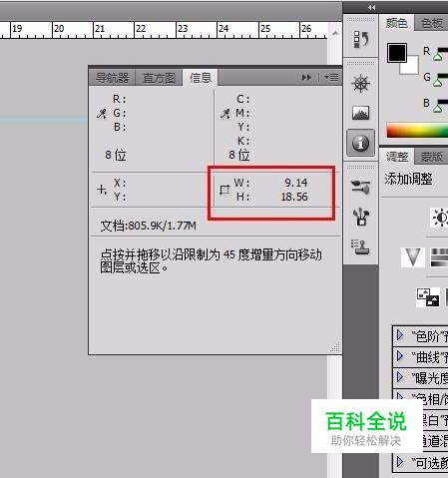Open the Brush panel icon
The height and width of the screenshot is (478, 448).
[361, 188]
